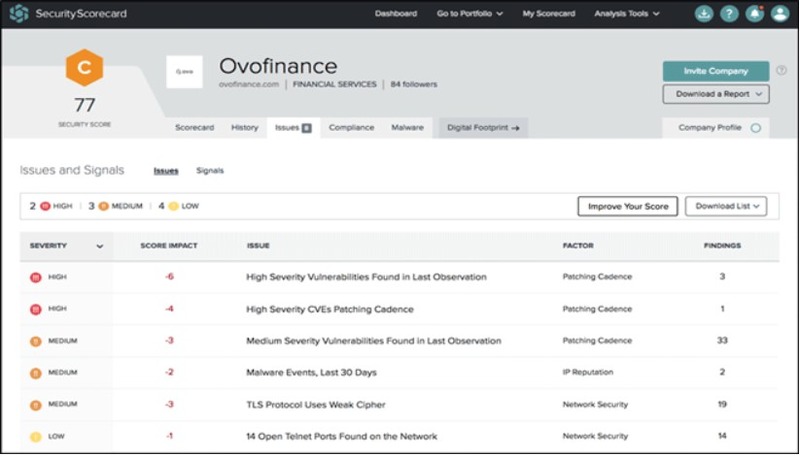Click LOW icon in Open Telnet Ports row
Screen dimensions: 800x456
tap(36, 437)
